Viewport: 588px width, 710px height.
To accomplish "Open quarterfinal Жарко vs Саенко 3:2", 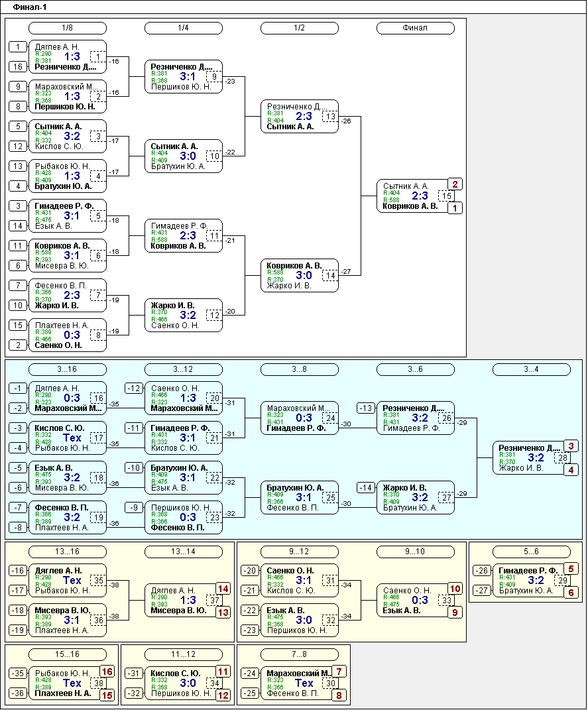I will [x=184, y=316].
